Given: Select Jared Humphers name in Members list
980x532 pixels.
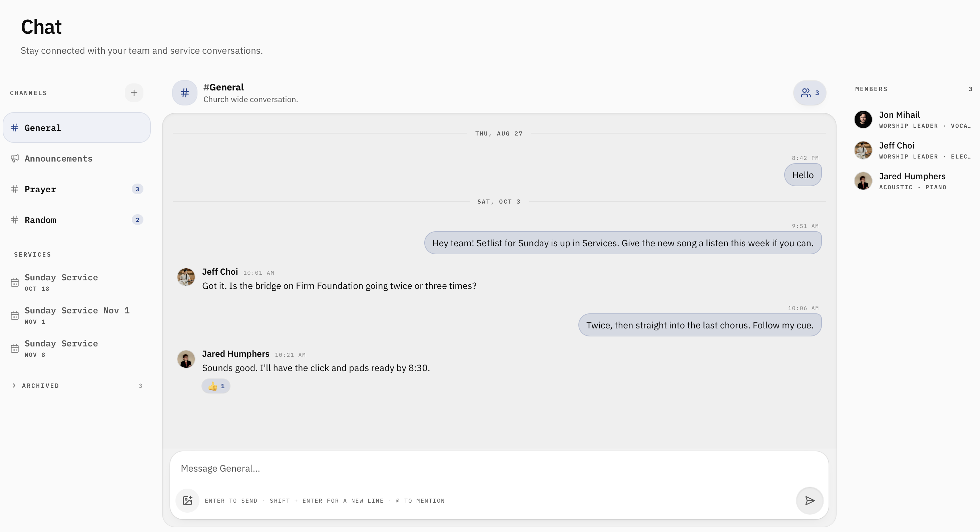Looking at the screenshot, I should 912,176.
